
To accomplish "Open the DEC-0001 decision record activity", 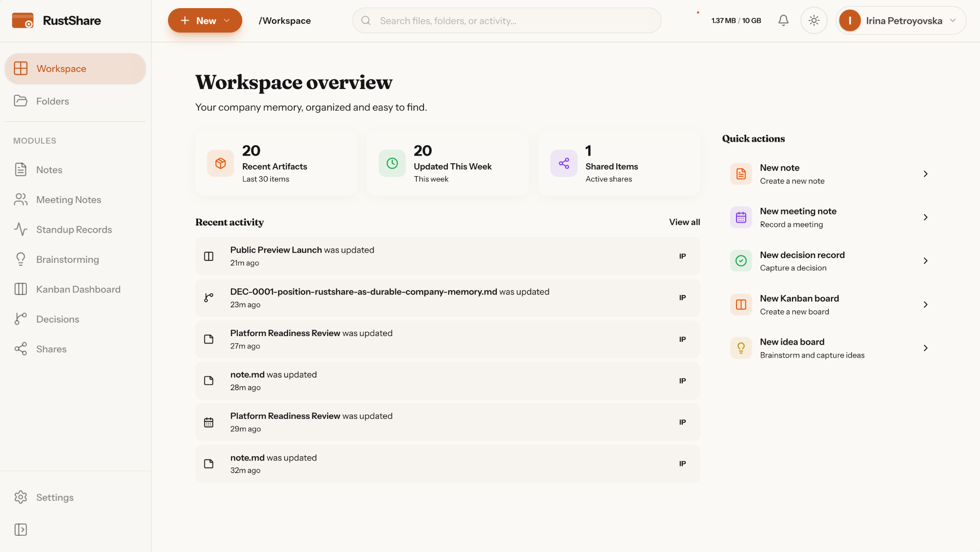I will 447,298.
